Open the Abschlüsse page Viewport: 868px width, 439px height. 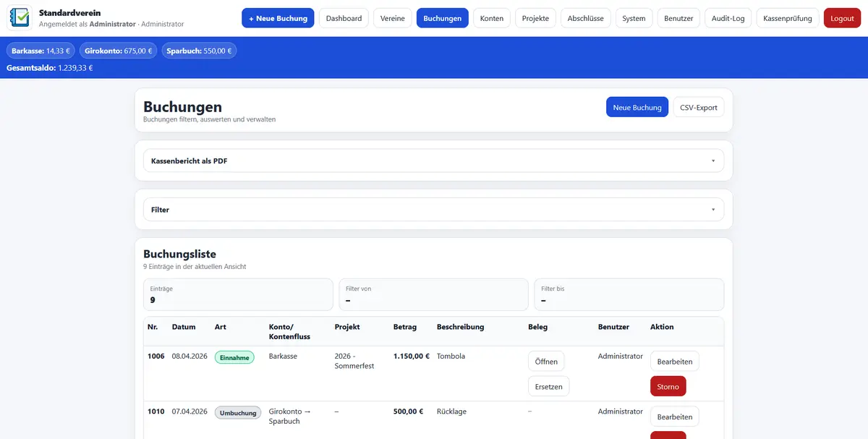[x=585, y=18]
